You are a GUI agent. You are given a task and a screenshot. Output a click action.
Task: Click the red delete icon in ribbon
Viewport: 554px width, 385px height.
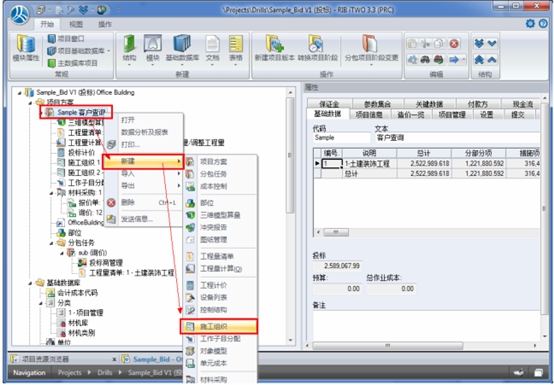pos(454,44)
